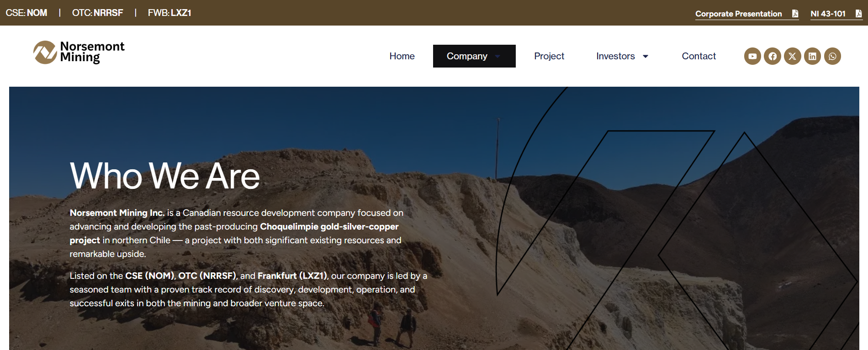The height and width of the screenshot is (350, 868).
Task: Open the Facebook social icon
Action: coord(773,56)
